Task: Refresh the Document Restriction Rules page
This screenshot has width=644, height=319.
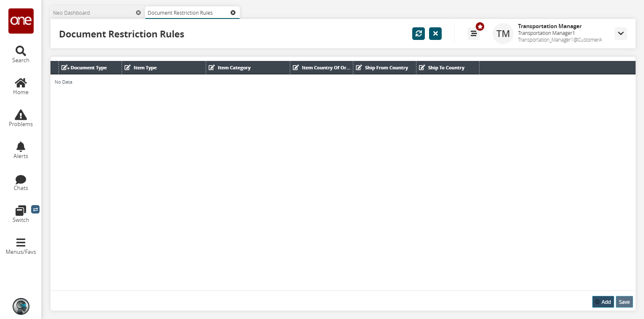Action: [x=419, y=34]
